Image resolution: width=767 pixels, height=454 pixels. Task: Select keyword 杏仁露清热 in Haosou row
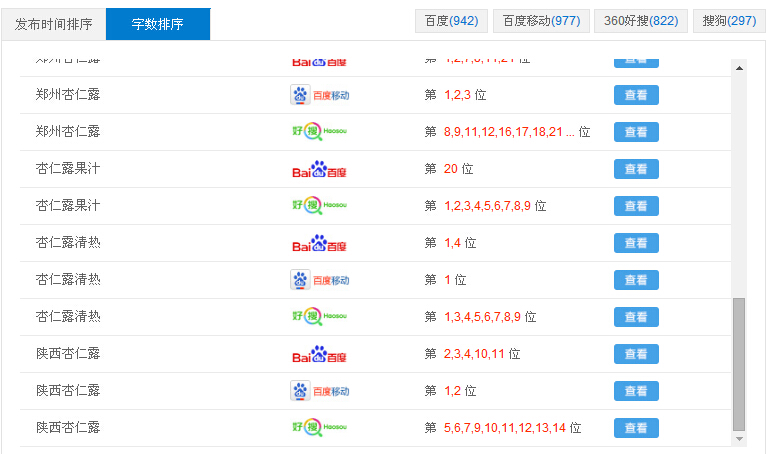(x=68, y=317)
